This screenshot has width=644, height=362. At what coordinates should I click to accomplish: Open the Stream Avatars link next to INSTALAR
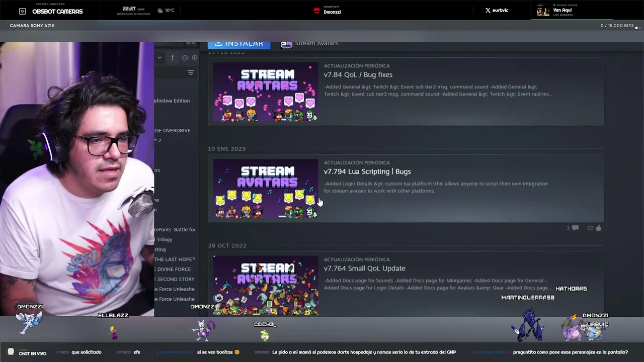point(316,43)
